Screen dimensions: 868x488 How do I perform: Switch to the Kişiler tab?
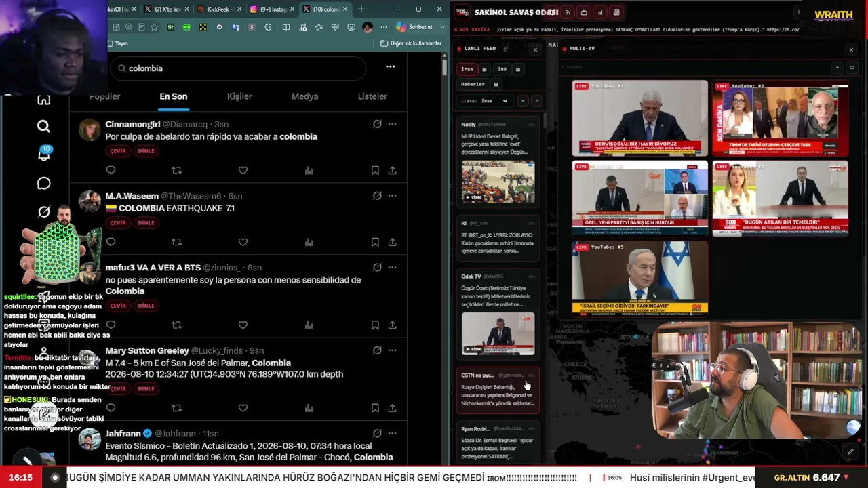pos(239,96)
